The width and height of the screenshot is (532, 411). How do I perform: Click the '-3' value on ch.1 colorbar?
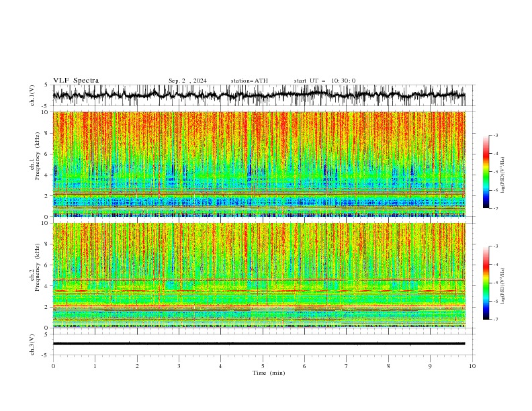pyautogui.click(x=495, y=135)
